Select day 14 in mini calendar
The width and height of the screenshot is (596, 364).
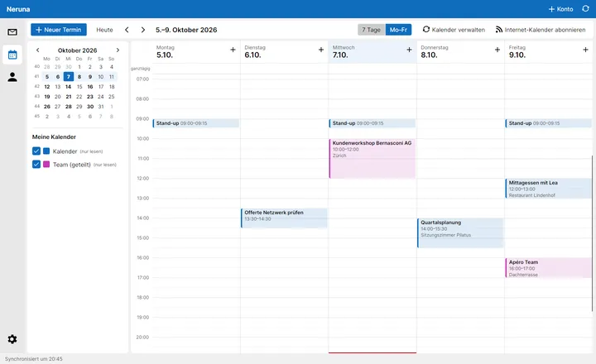tap(69, 87)
